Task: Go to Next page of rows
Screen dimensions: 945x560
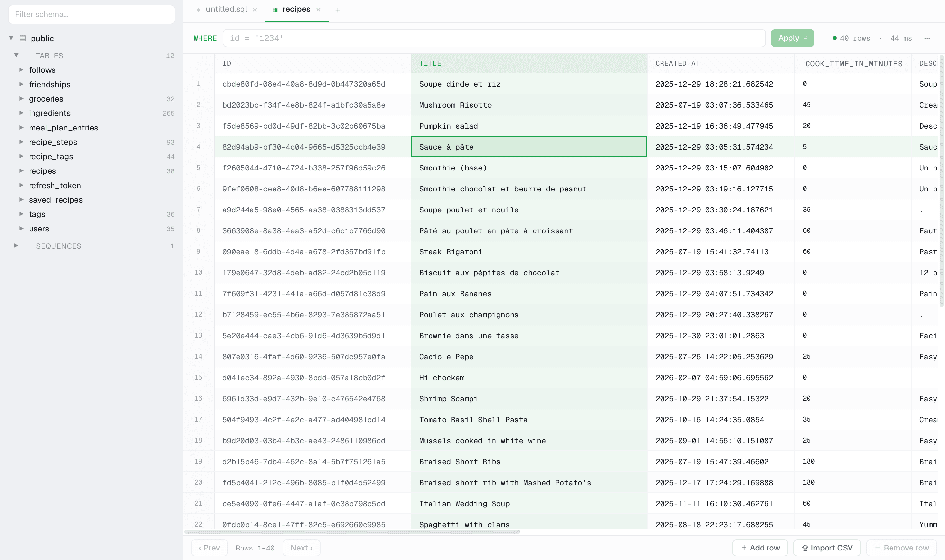Action: coord(301,548)
